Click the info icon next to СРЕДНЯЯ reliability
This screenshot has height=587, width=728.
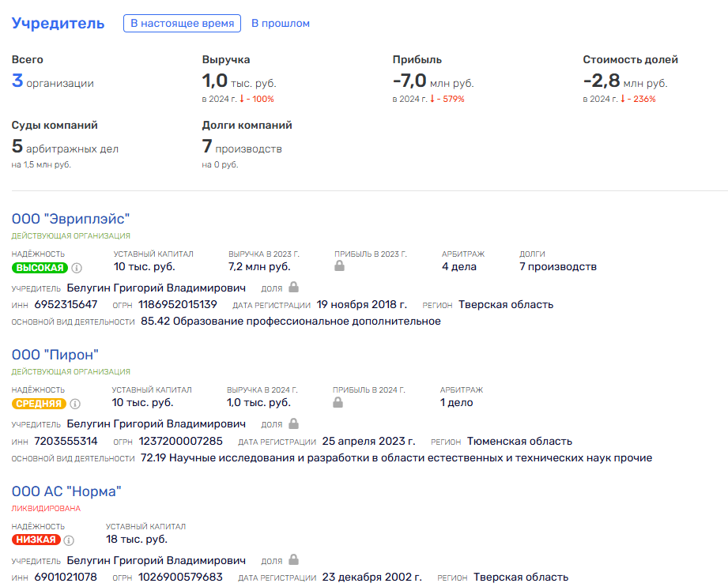tap(75, 405)
